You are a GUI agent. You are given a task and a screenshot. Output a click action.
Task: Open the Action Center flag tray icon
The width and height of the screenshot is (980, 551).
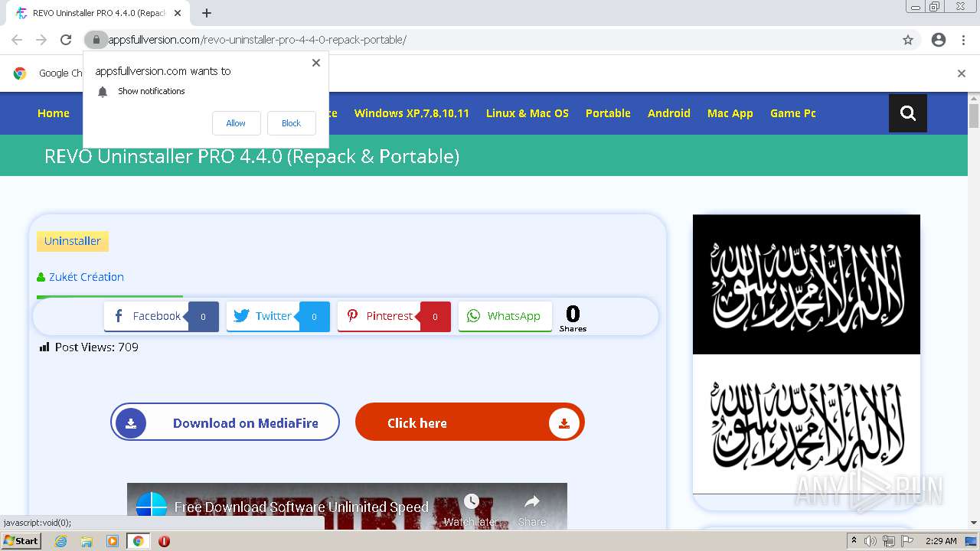click(x=906, y=541)
